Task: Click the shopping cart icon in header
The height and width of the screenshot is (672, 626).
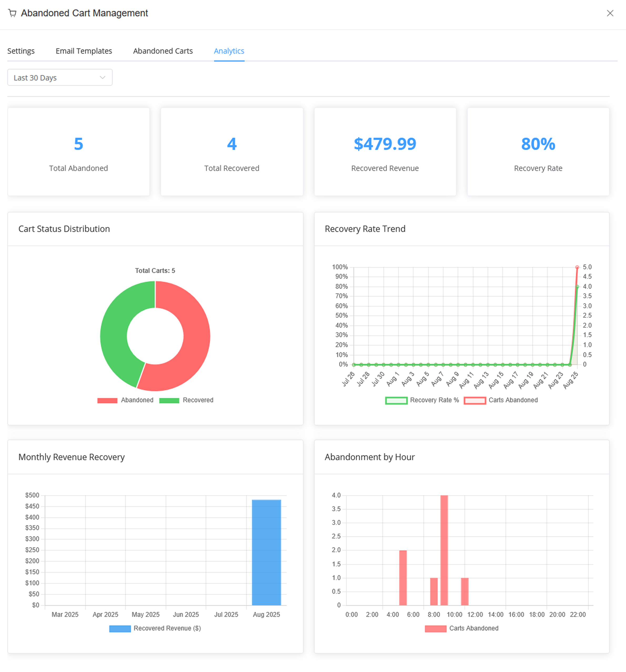Action: coord(13,13)
